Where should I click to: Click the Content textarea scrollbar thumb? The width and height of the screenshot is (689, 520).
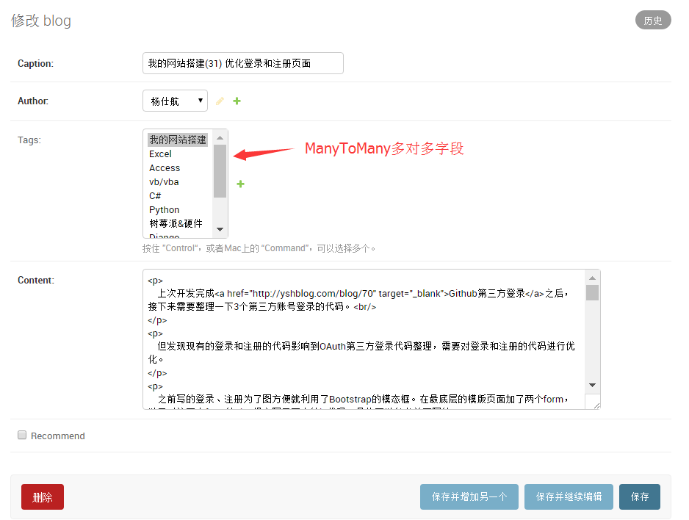592,292
